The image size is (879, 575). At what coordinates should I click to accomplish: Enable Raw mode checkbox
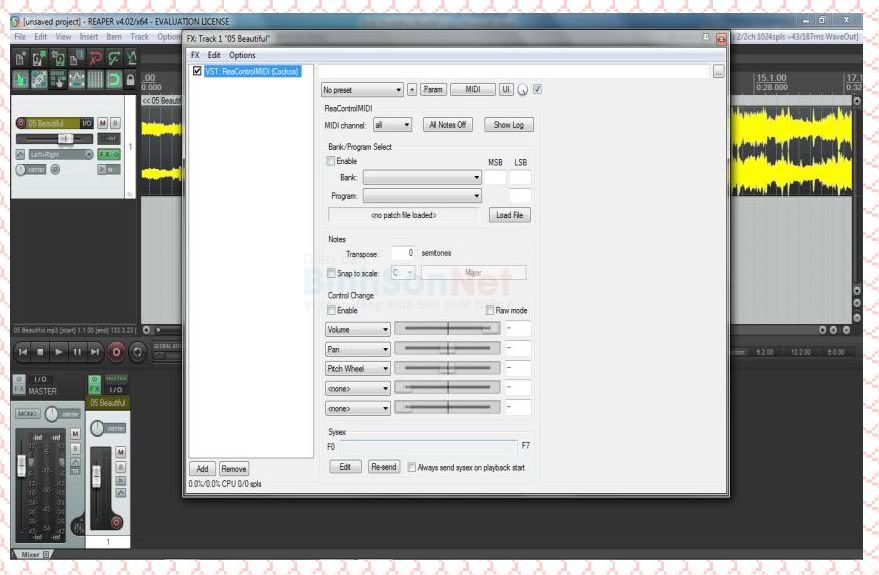(x=489, y=310)
